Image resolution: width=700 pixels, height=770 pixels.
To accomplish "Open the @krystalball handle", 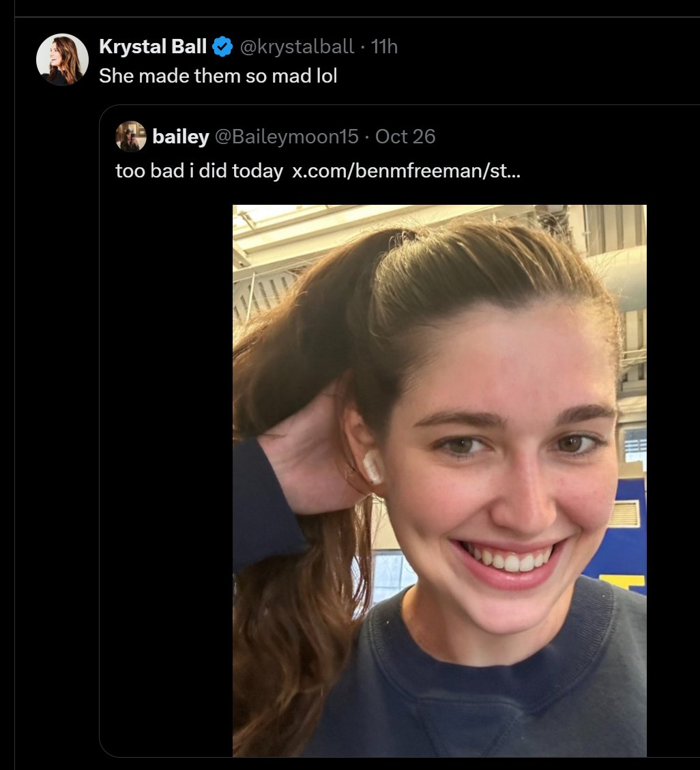I will click(x=295, y=46).
